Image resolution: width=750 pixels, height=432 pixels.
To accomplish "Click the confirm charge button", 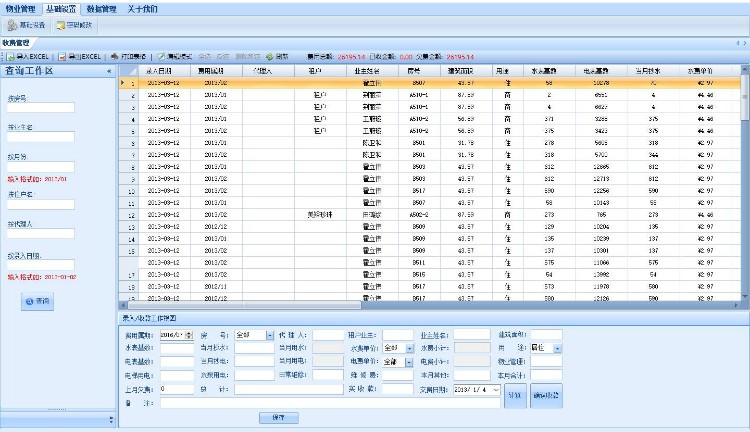I will click(x=546, y=396).
